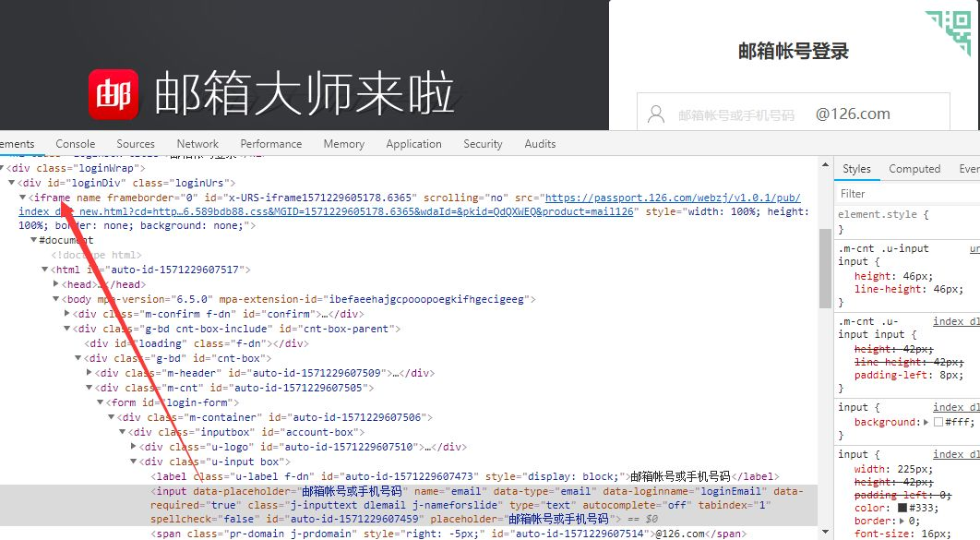Open the Audits tab
This screenshot has width=980, height=540.
540,144
